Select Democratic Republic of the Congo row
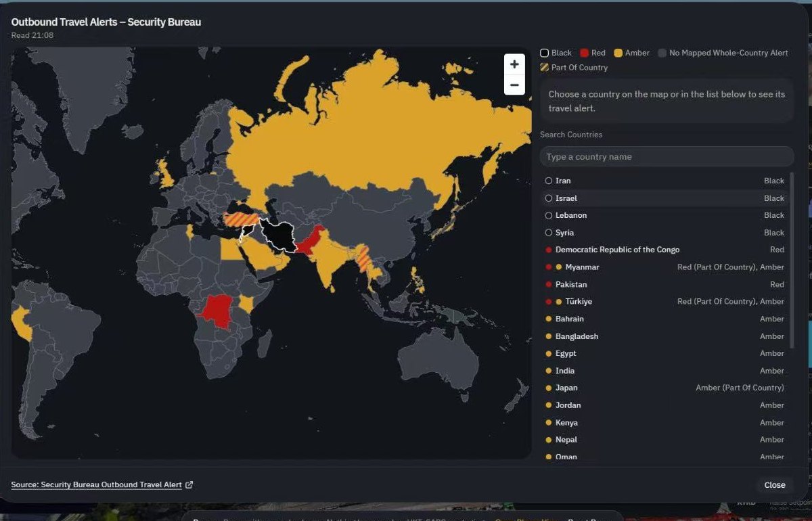This screenshot has height=521, width=812. [x=664, y=250]
